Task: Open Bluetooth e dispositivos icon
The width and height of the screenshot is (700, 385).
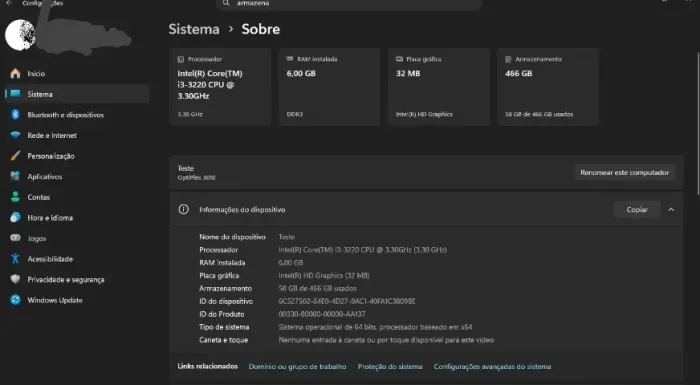Action: [16, 115]
